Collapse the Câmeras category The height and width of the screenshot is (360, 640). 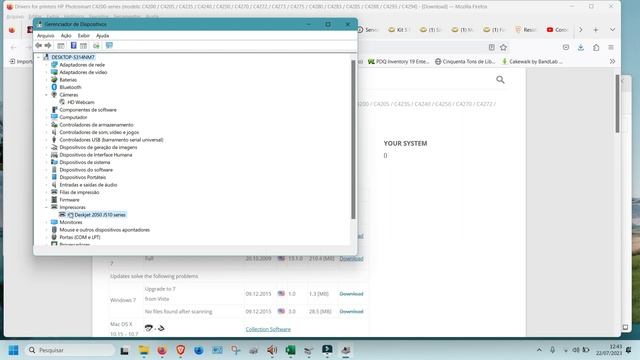(47, 95)
